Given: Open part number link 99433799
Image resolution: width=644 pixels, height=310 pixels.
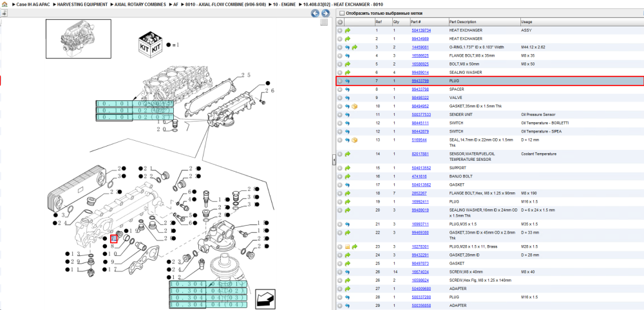Looking at the screenshot, I should coord(420,81).
